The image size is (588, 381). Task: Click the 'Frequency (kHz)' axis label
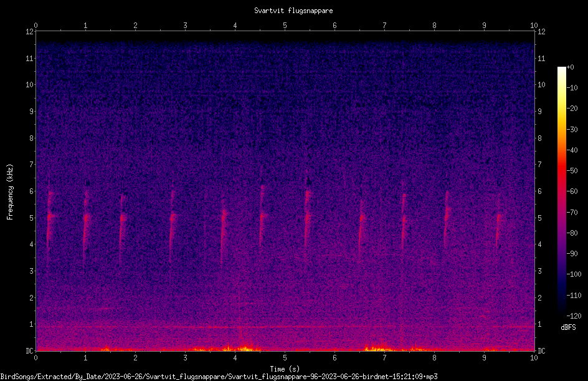coord(10,192)
